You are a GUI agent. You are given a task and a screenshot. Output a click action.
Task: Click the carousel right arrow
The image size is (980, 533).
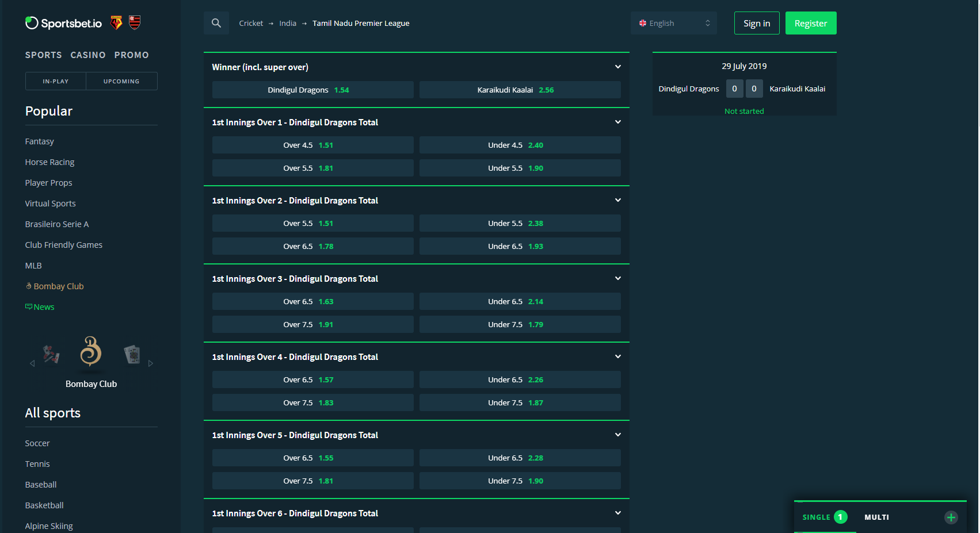coord(151,363)
